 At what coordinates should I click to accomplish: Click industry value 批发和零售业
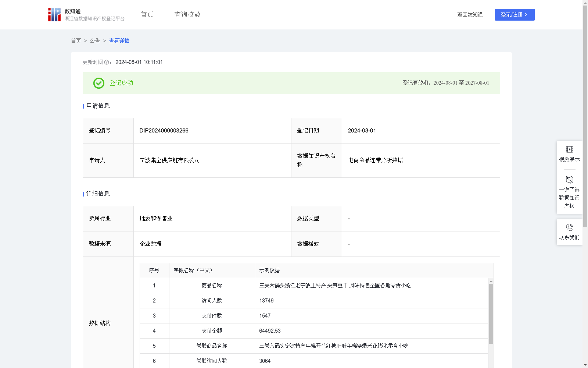156,219
